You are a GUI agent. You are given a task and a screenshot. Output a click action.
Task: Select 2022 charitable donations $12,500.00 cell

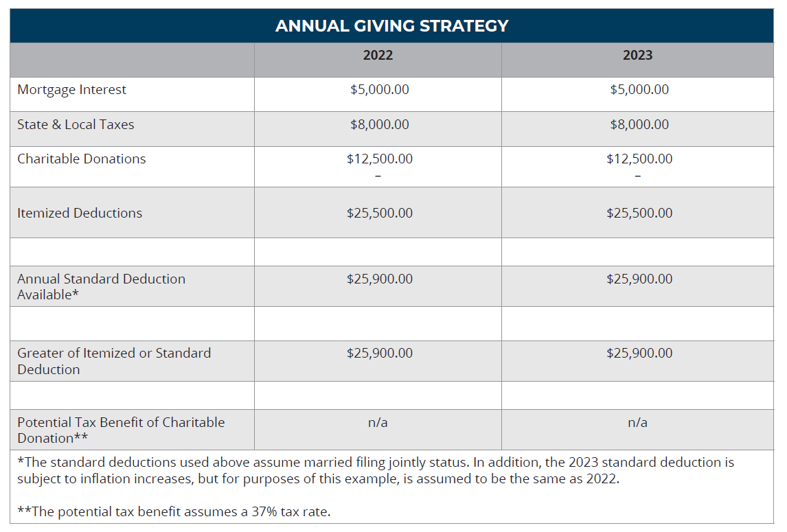(x=379, y=159)
